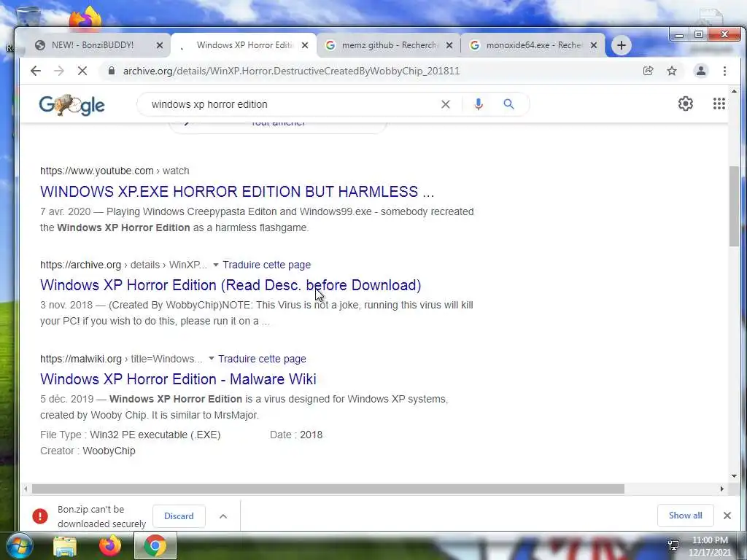
Task: Switch to the NEW! - BonziBUDDY! tab
Action: [x=93, y=45]
